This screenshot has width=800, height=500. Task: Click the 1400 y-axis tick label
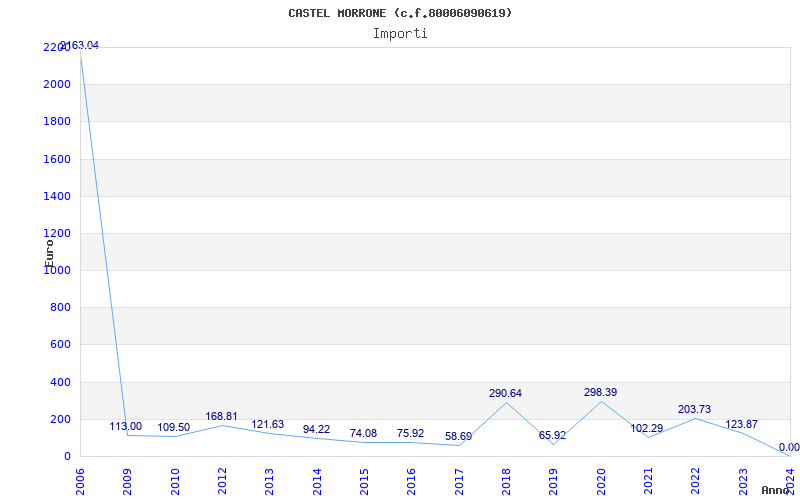click(x=56, y=196)
